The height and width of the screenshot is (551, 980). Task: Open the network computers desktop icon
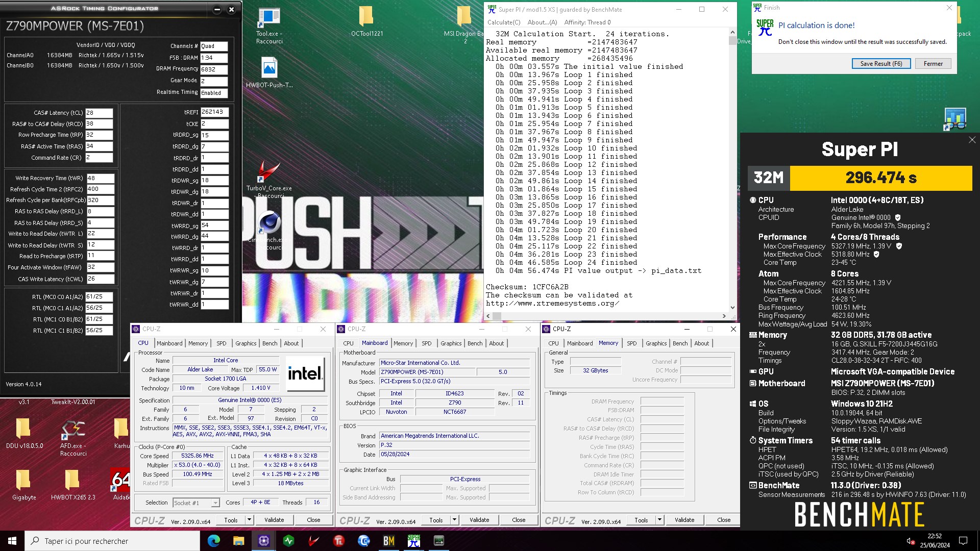[x=955, y=119]
